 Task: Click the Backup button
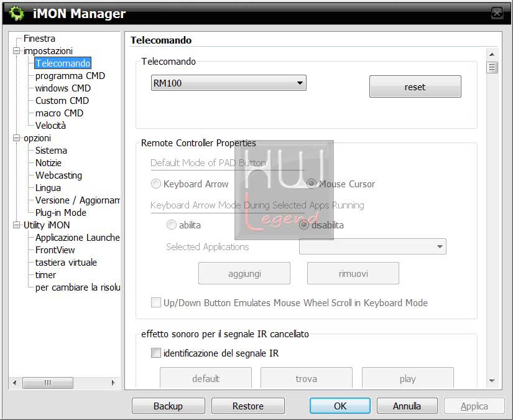click(168, 406)
